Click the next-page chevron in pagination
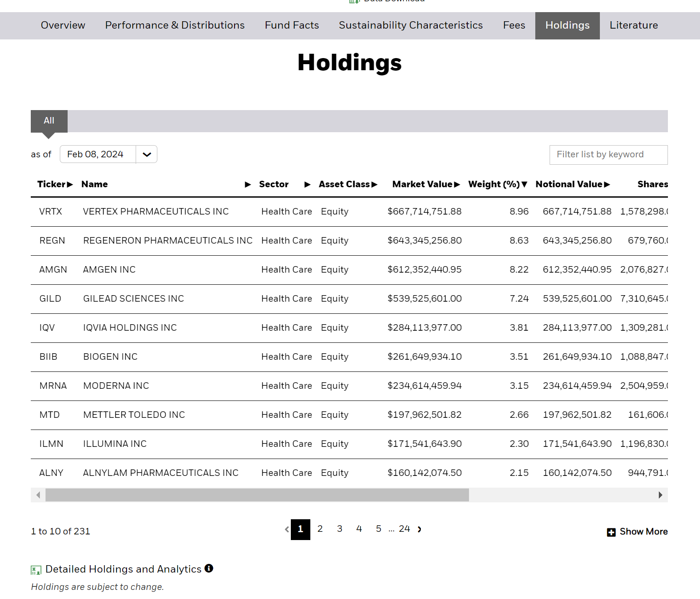Viewport: 700px width, 599px height. [419, 529]
